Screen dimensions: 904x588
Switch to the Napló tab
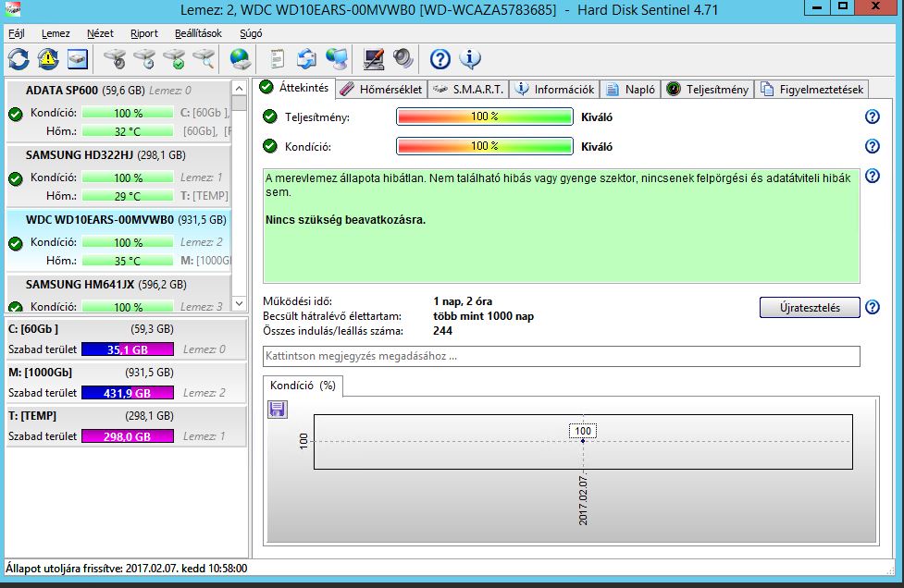click(630, 90)
